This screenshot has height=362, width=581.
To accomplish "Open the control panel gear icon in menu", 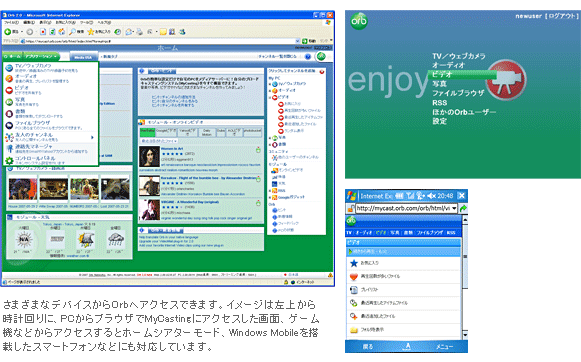I will click(9, 160).
